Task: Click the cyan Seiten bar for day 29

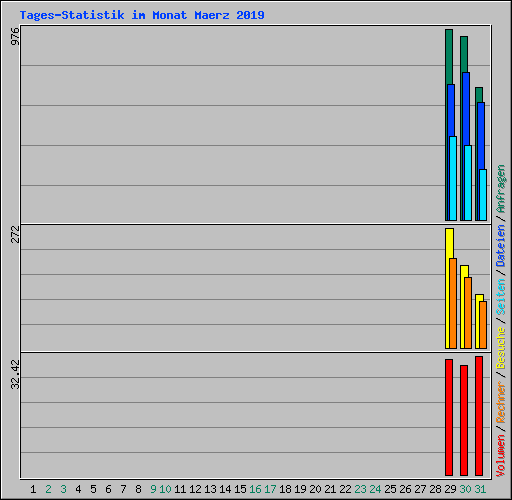Action: (453, 178)
